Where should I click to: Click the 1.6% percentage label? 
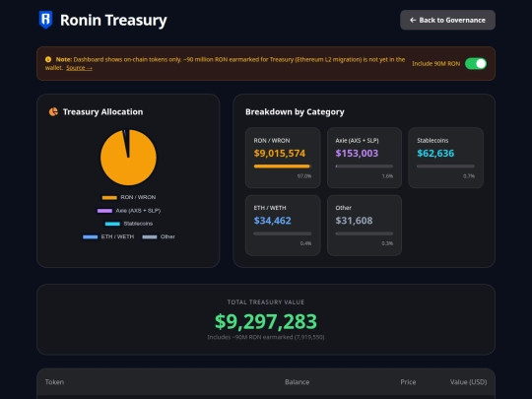(387, 176)
